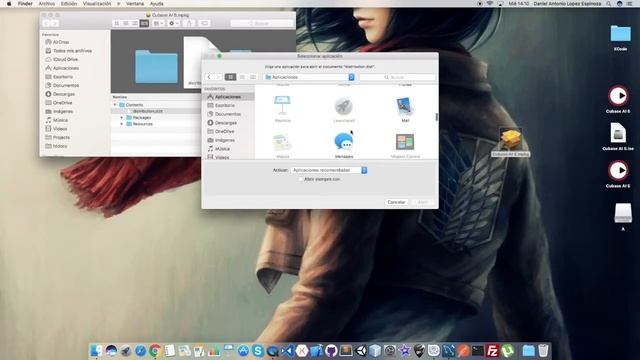Click the Edit Tags button in Finder toolbar
Image resolution: width=640 pixels, height=360 pixels.
point(204,23)
